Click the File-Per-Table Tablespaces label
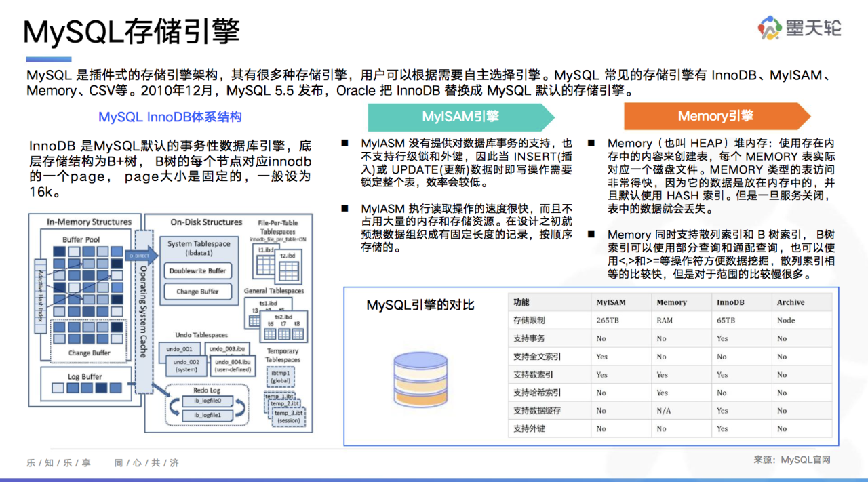Viewport: 868px width, 482px height. pos(277,226)
